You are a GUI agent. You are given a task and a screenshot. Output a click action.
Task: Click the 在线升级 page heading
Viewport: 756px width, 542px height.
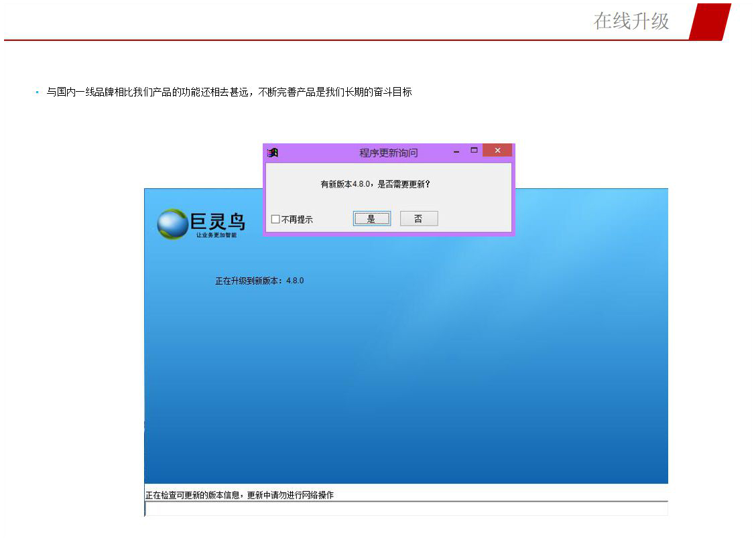631,21
